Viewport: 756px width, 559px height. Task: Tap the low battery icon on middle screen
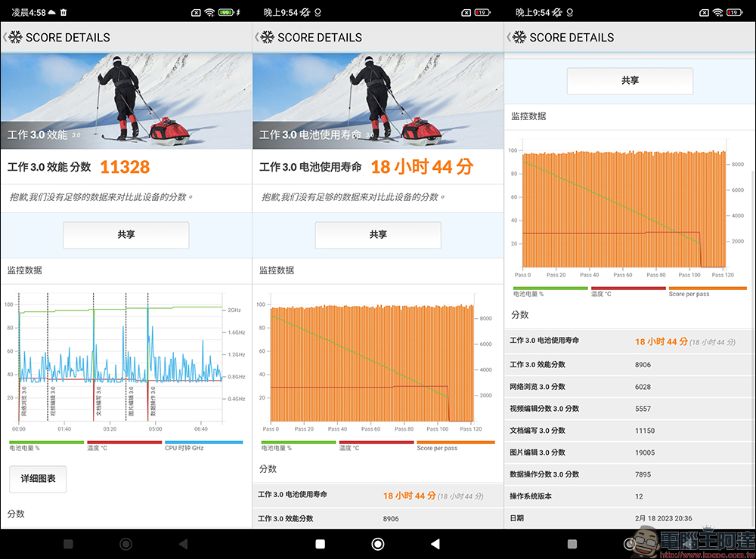coord(482,13)
